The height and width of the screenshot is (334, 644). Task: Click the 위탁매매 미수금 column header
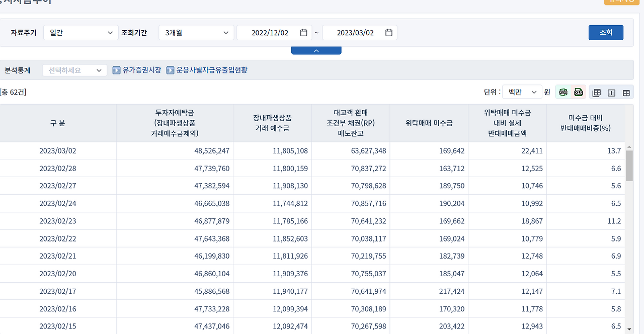(429, 123)
